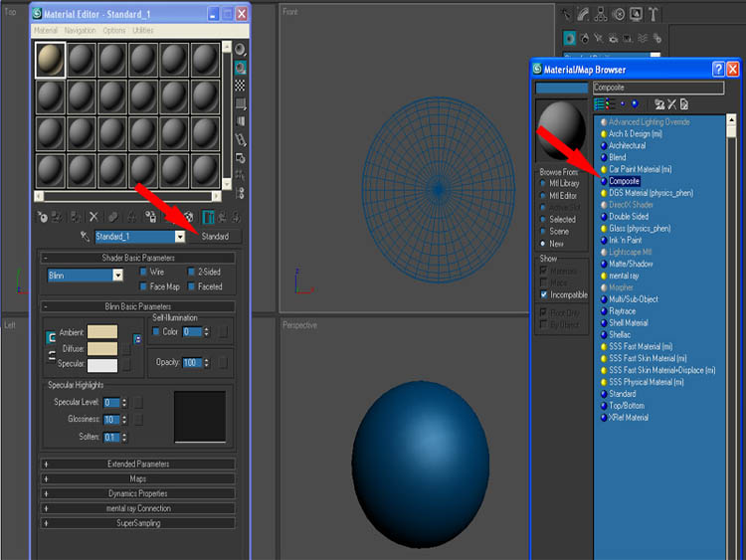The width and height of the screenshot is (746, 560).
Task: Open the Blinn shader type dropdown
Action: (117, 275)
